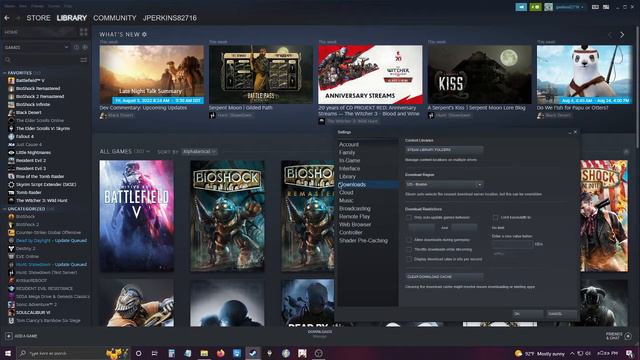
Task: Select Black Desert in Favorites list
Action: point(29,112)
